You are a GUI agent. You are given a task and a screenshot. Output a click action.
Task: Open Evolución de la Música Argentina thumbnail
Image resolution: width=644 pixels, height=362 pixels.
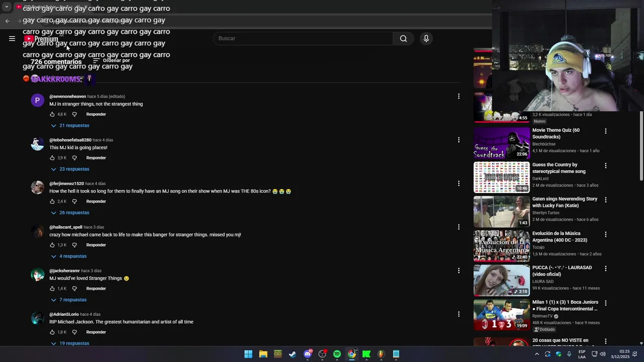502,246
